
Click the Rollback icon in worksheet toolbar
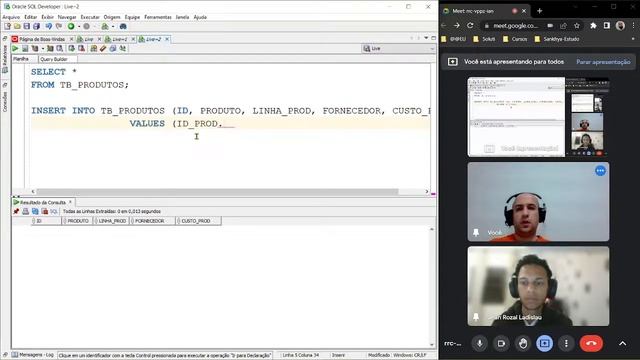(82, 49)
